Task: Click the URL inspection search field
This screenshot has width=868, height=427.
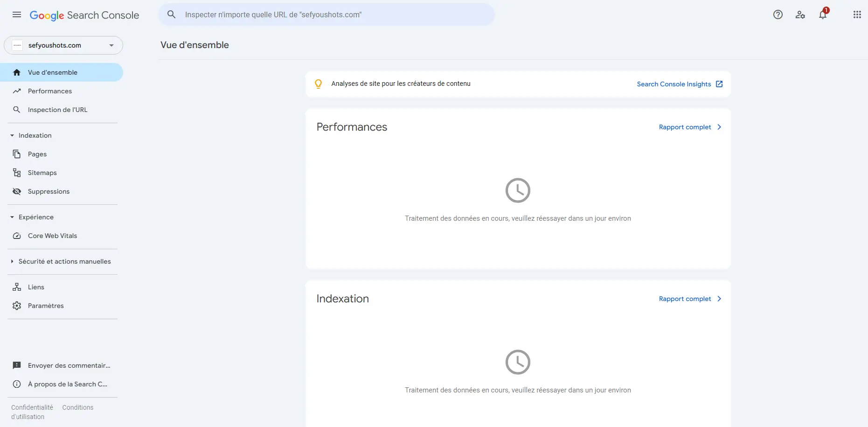Action: click(x=326, y=14)
